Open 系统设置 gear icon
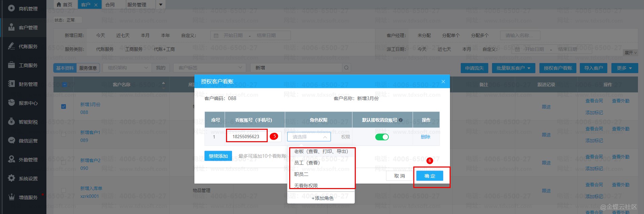The image size is (644, 214). coord(11,178)
